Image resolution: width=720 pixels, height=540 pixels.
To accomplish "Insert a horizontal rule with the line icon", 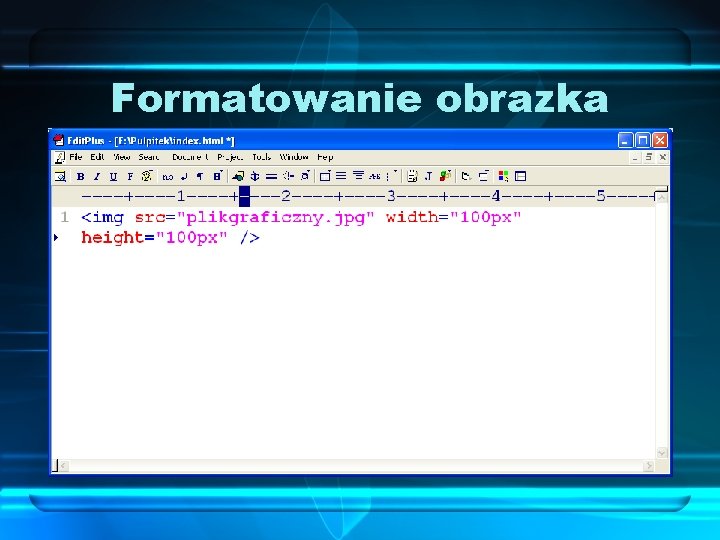I will tap(271, 176).
